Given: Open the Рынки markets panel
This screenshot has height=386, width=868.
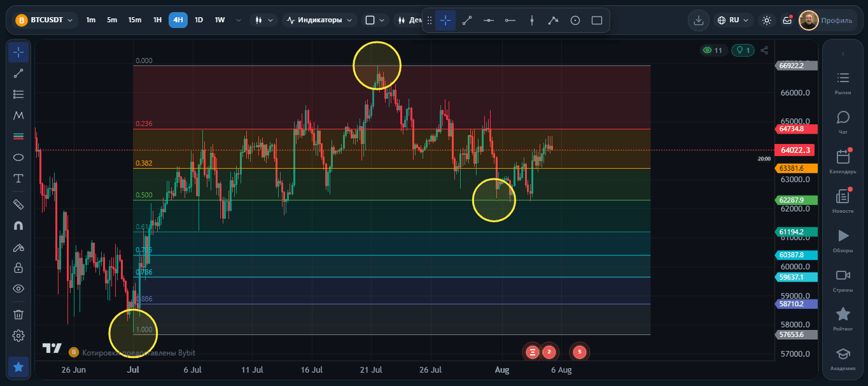Looking at the screenshot, I should tap(843, 83).
